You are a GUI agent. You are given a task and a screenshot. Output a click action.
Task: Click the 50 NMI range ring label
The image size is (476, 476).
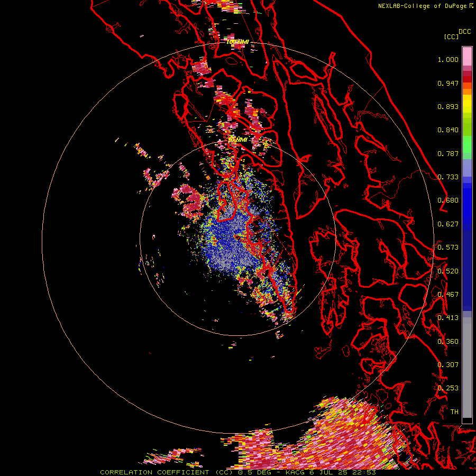point(237,140)
